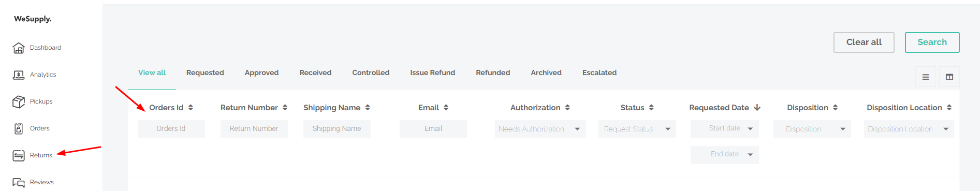Click the Return Number filter field
The image size is (980, 191).
coord(254,129)
